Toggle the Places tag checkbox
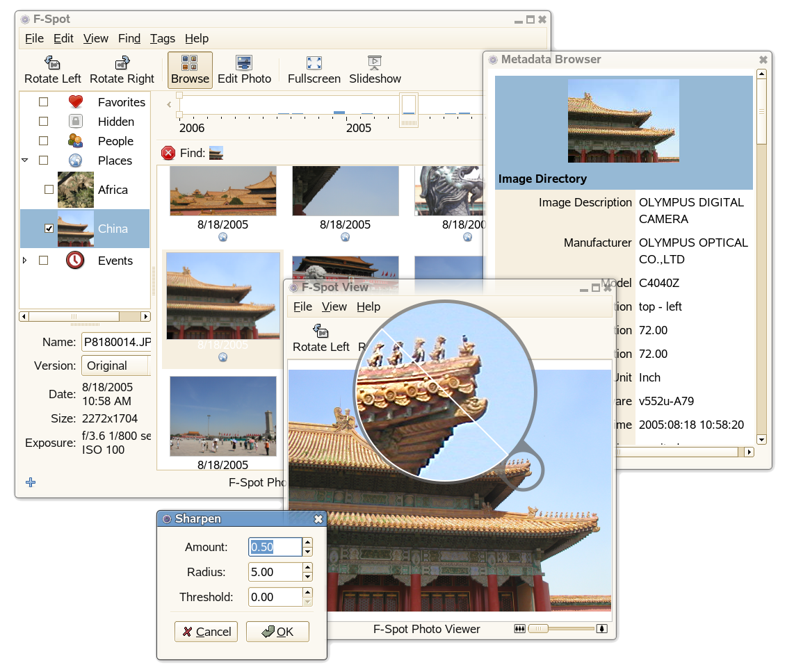The image size is (794, 672). pos(44,161)
